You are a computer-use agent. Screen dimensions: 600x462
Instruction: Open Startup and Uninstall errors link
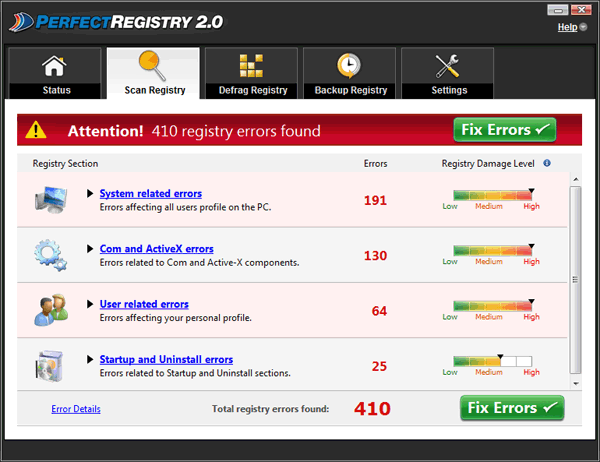[x=166, y=359]
